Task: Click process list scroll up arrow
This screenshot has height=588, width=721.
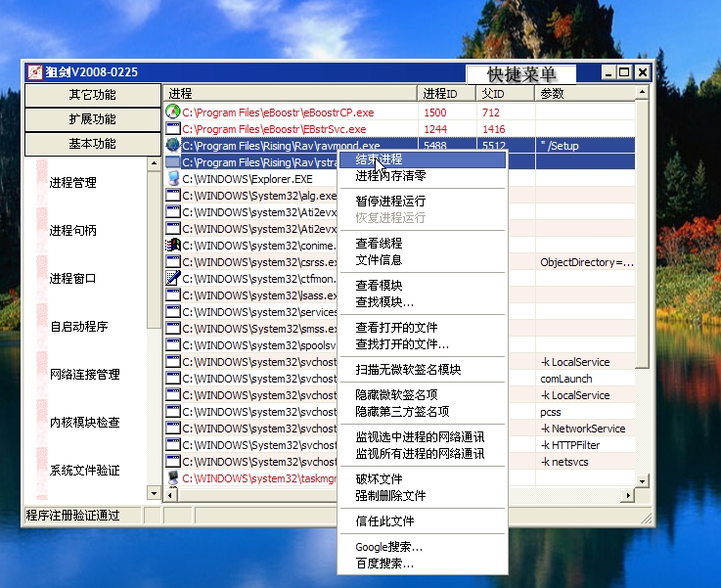Action: pyautogui.click(x=642, y=92)
